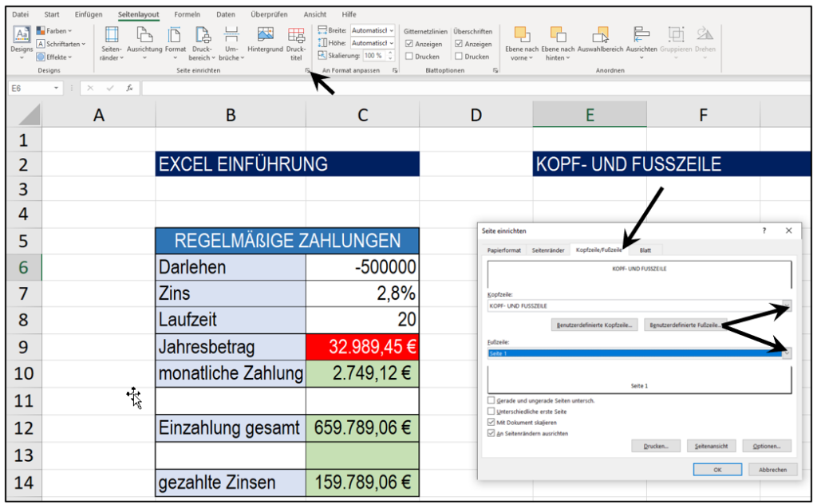Click the insert function fx icon
Viewport: 817px width, 504px height.
click(129, 89)
